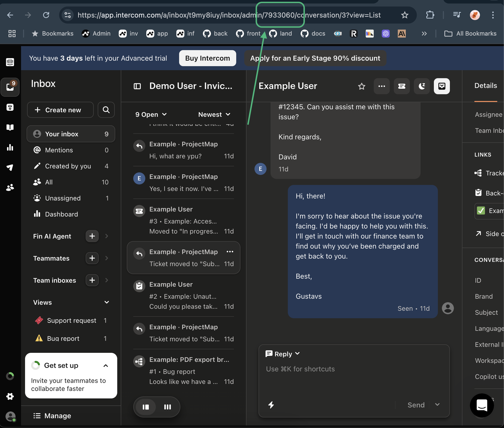This screenshot has width=504, height=428.
Task: Apply for the Early Stage 90% discount
Action: coord(315,58)
